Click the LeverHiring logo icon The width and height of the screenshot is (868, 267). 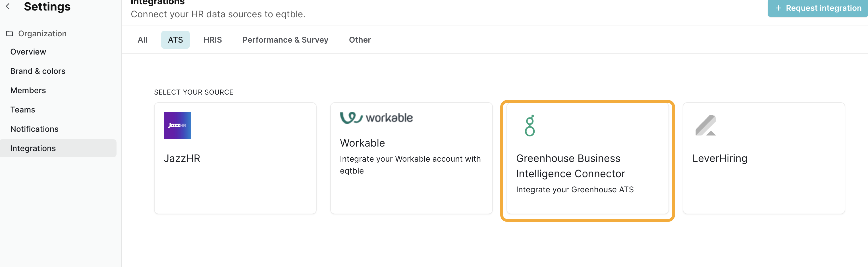click(x=706, y=125)
